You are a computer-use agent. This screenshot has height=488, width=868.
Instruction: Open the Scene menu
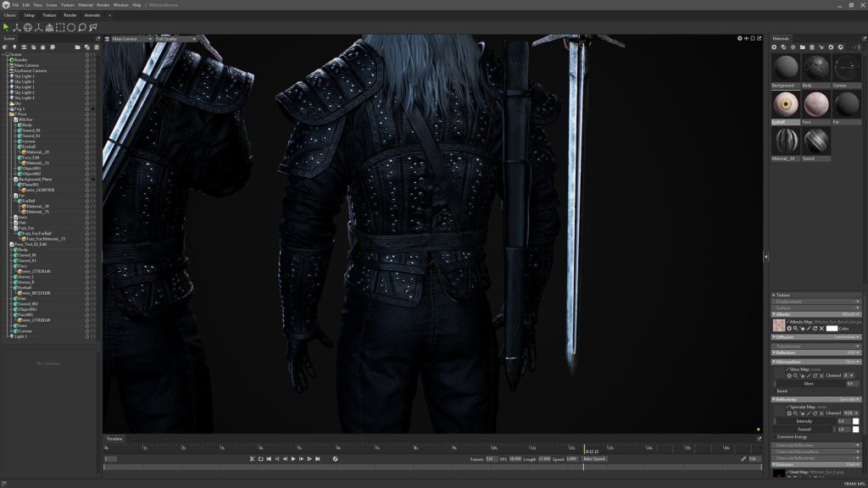coord(52,5)
